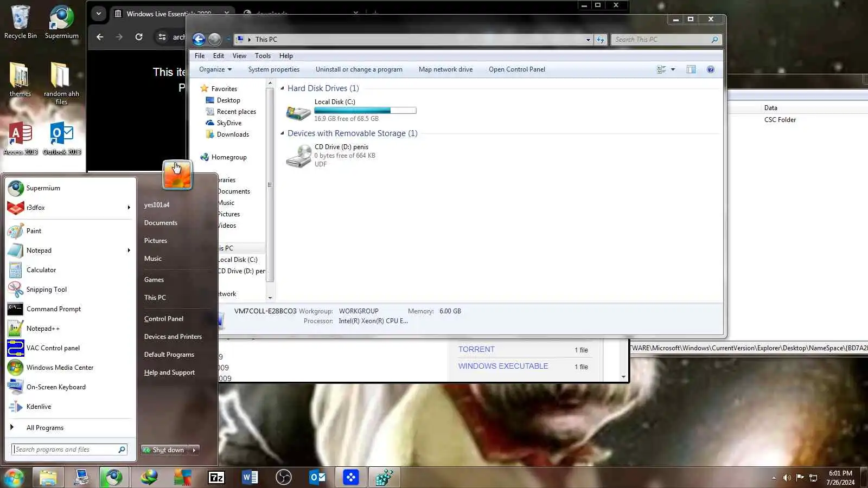The width and height of the screenshot is (868, 488).
Task: Open the View menu
Action: [x=239, y=56]
